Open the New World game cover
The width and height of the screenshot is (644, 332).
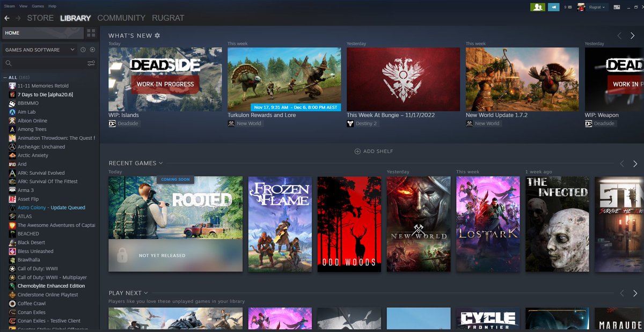click(x=419, y=224)
